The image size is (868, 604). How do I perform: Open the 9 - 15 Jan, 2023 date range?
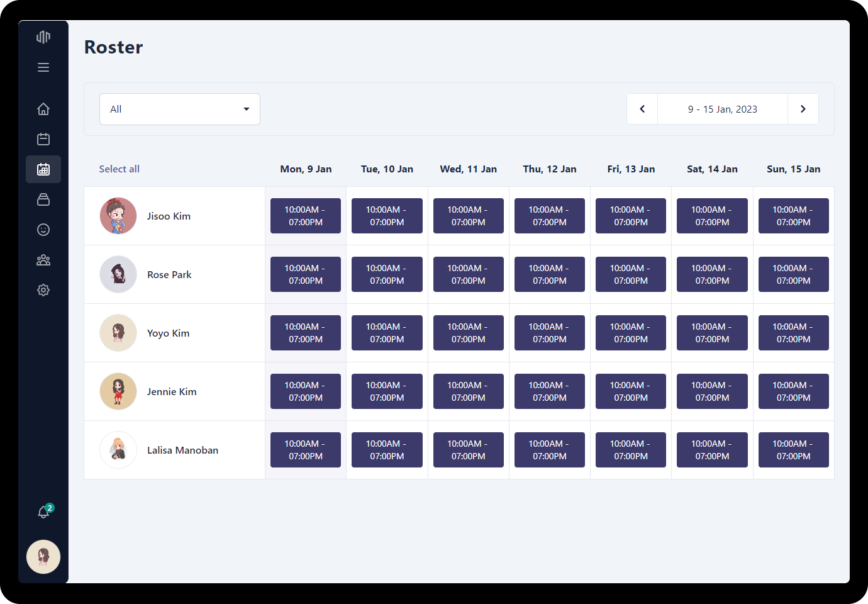722,109
